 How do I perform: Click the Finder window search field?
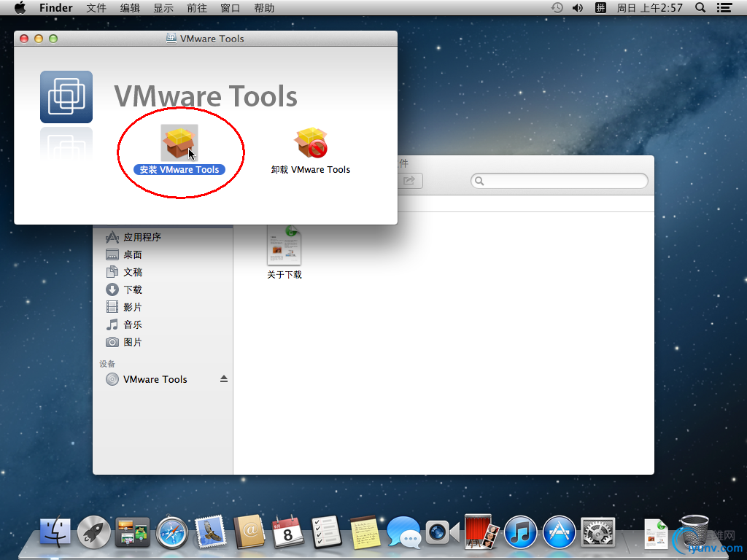[x=560, y=181]
